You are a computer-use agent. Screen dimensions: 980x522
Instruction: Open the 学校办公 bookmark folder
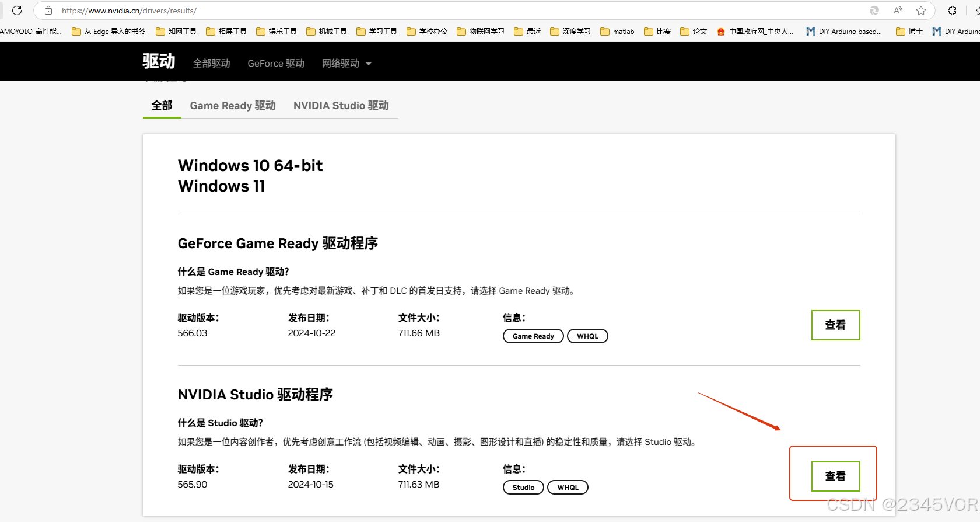pos(427,32)
